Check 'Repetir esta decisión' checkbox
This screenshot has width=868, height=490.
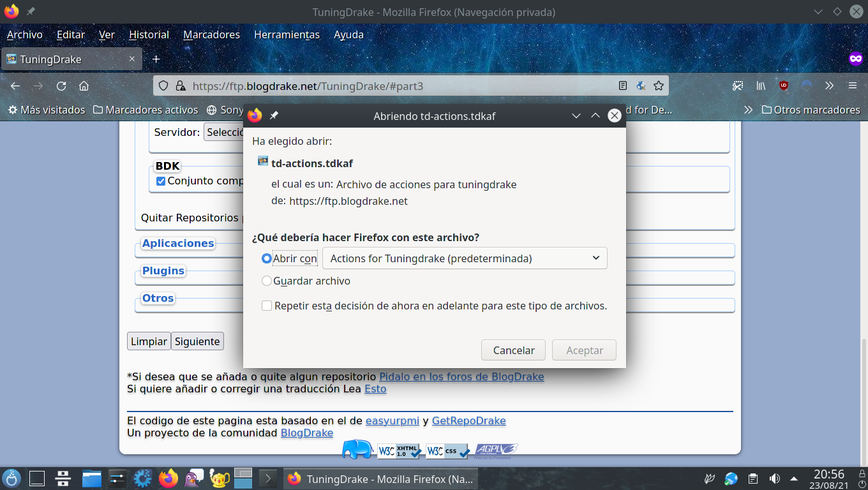(x=267, y=306)
